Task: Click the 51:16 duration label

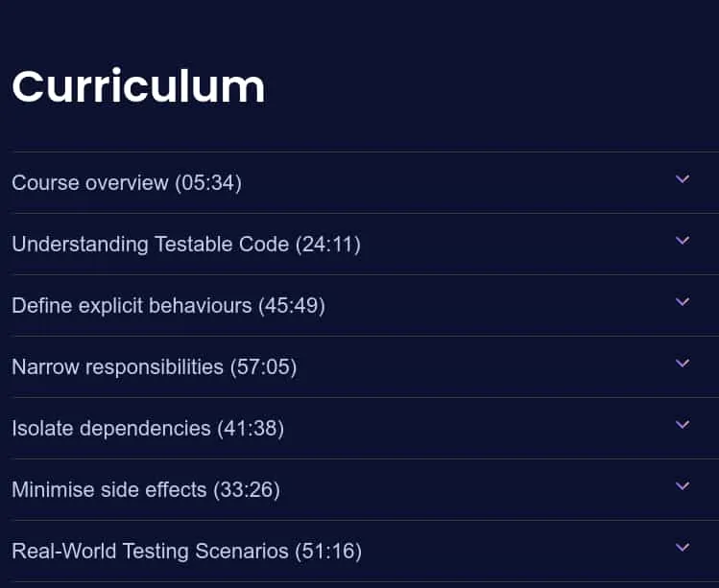Action: click(x=328, y=552)
